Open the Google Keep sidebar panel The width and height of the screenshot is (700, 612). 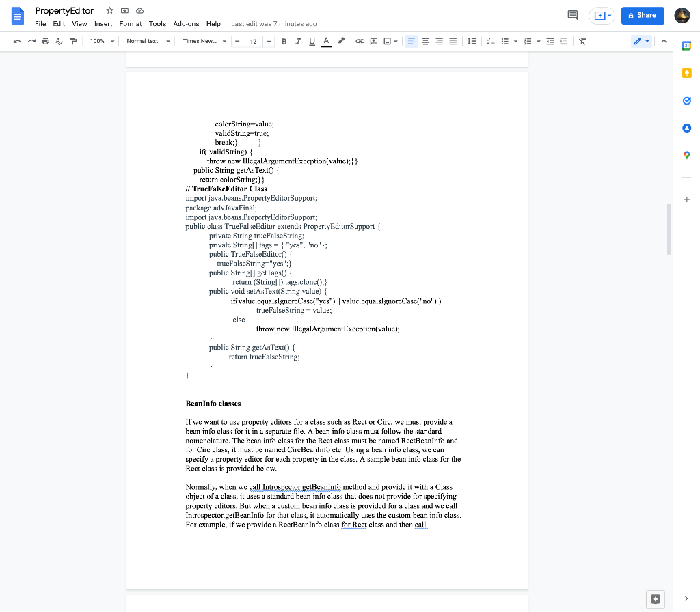686,73
